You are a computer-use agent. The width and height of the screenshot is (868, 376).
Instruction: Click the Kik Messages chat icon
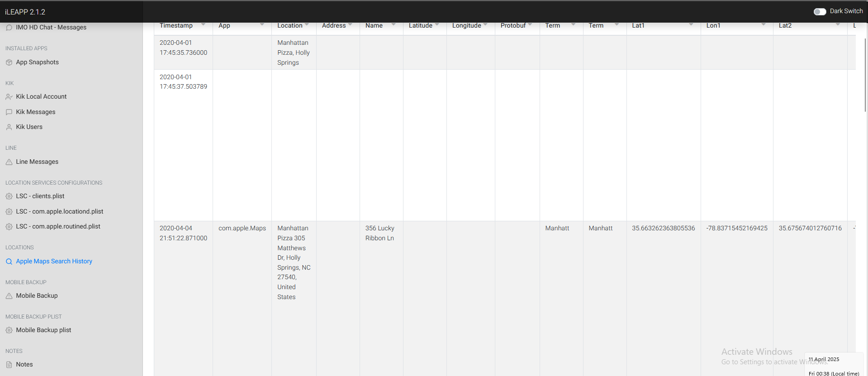(x=9, y=112)
